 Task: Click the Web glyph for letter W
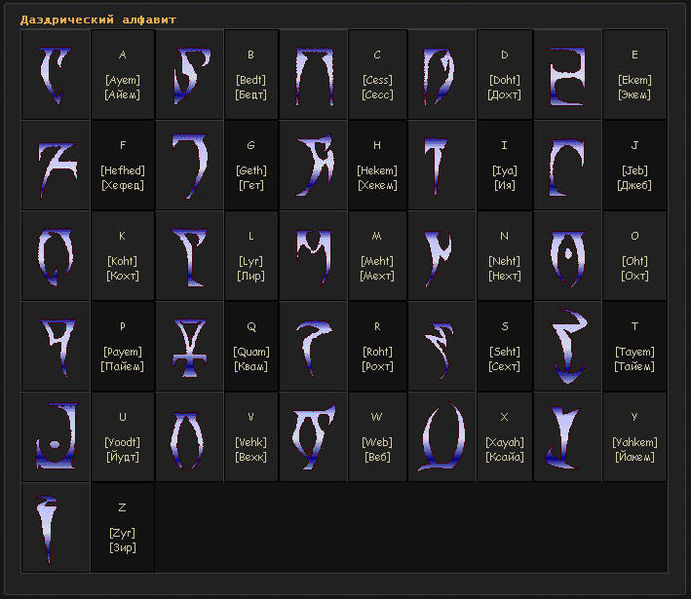coord(313,437)
